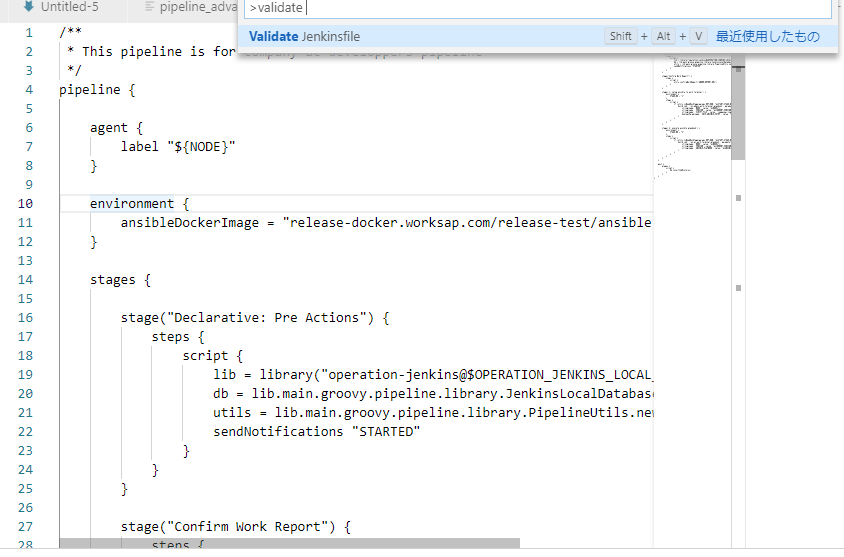The image size is (844, 557).
Task: Click the command palette input with >validate
Action: point(538,8)
